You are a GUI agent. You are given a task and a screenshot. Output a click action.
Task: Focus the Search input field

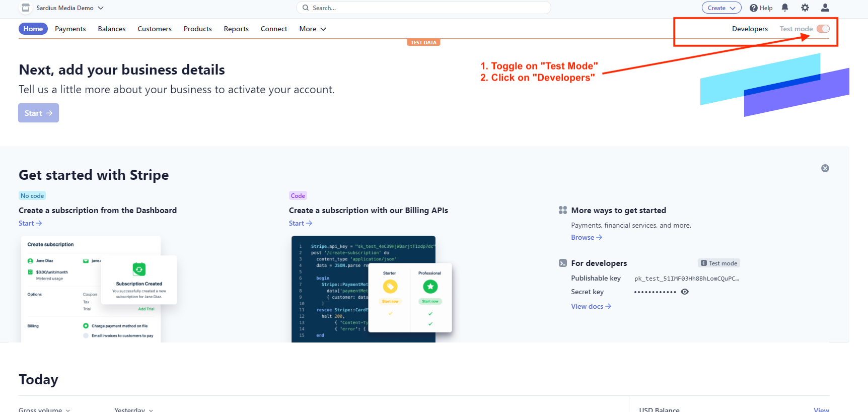coord(423,8)
